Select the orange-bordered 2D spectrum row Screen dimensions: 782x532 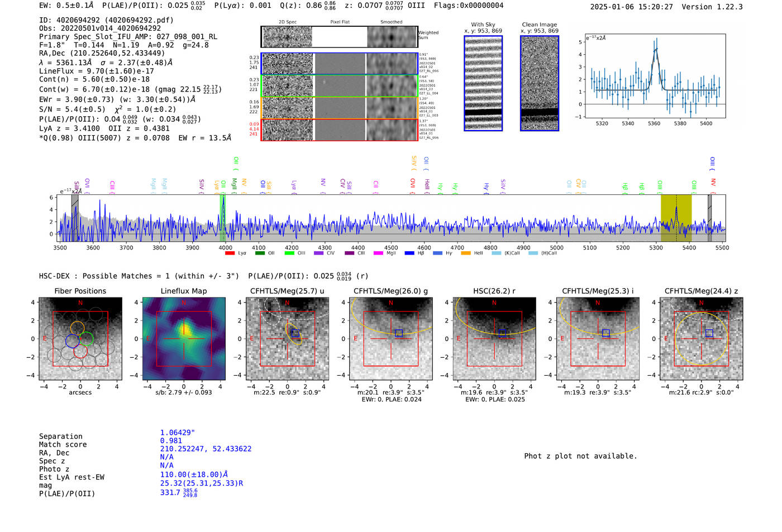(x=339, y=107)
